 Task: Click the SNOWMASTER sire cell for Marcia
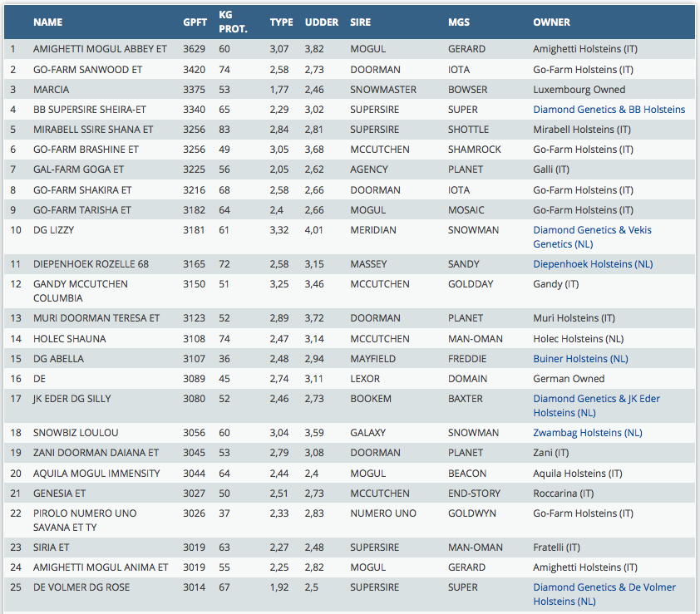click(x=382, y=90)
